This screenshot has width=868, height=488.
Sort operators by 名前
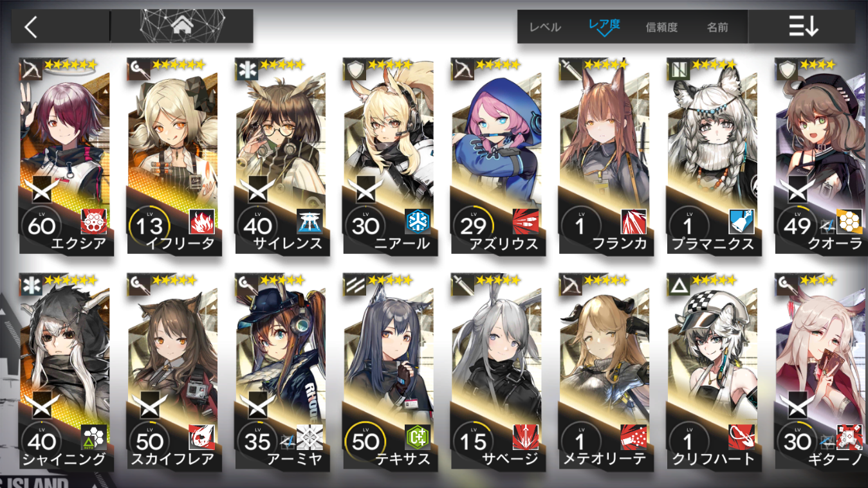(717, 27)
